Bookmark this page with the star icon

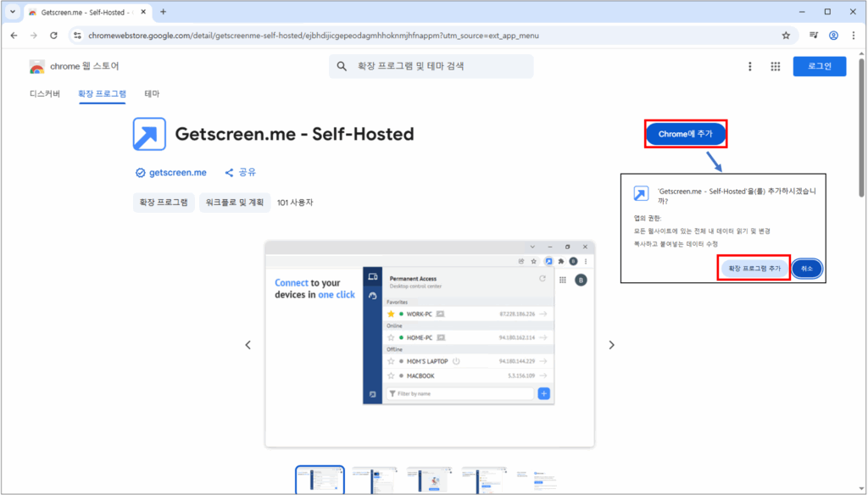tap(786, 36)
